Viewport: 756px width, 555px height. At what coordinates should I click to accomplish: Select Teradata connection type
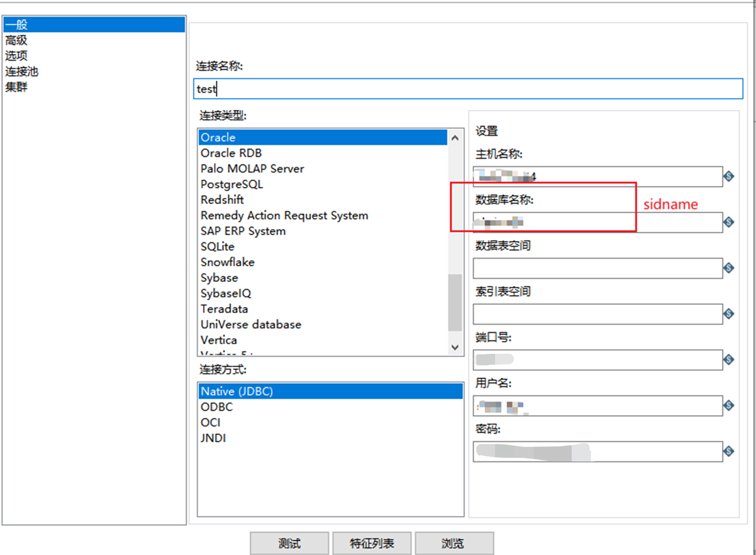coord(323,309)
